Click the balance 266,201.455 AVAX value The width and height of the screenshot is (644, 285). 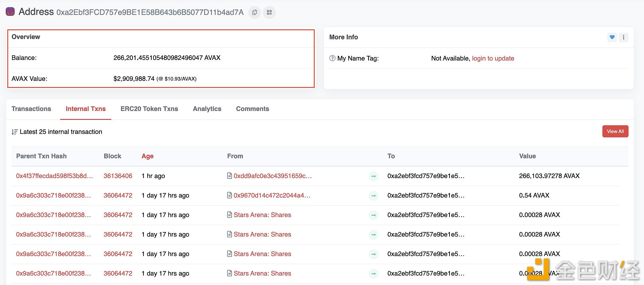pyautogui.click(x=167, y=58)
